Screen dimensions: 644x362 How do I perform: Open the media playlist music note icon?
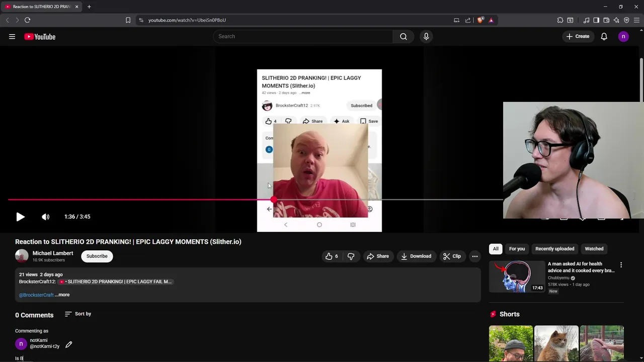(x=586, y=20)
